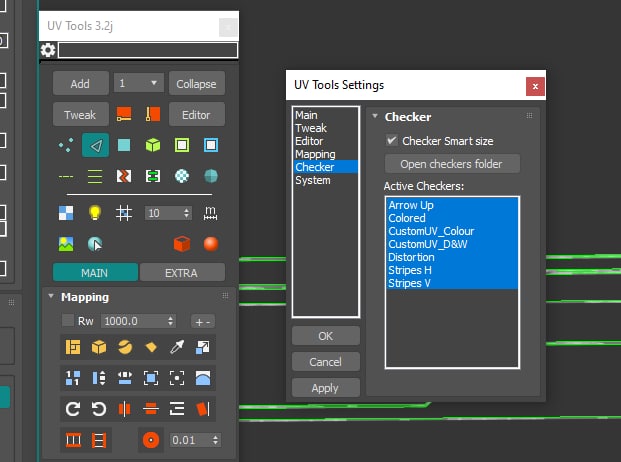Click the grid hash icon
Screen dimensions: 621x462
pos(124,213)
